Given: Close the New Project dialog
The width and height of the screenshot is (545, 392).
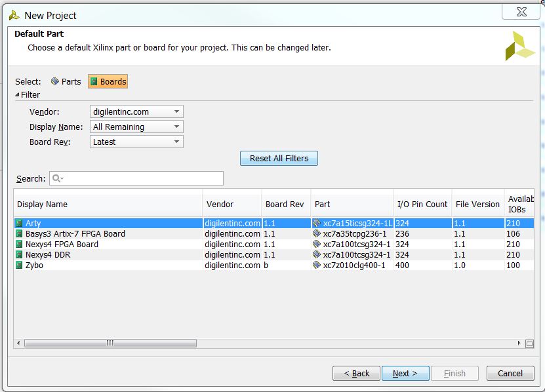Looking at the screenshot, I should click(x=521, y=12).
